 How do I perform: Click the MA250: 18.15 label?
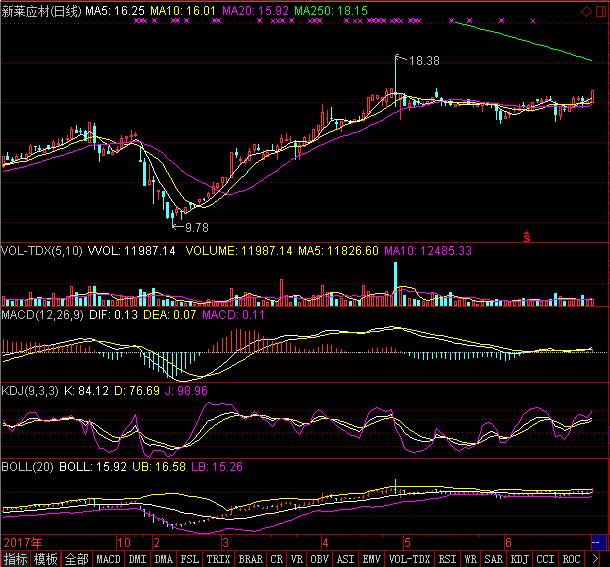point(331,11)
